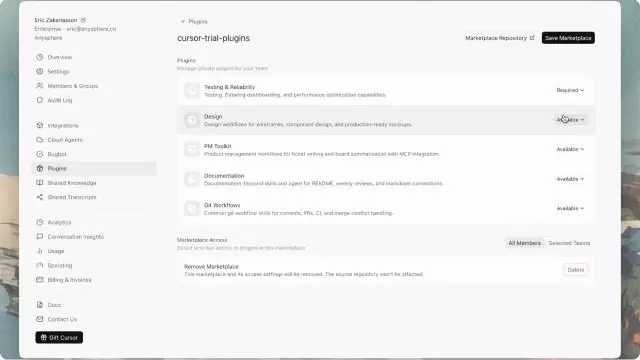The height and width of the screenshot is (360, 640).
Task: Open the Audit Log shield icon
Action: click(x=40, y=100)
